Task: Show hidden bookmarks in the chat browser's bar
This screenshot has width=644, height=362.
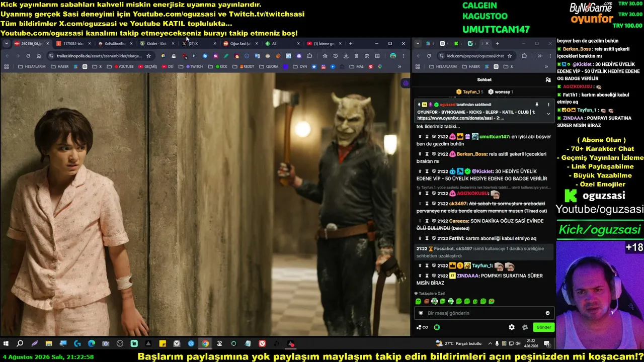Action: click(546, 66)
